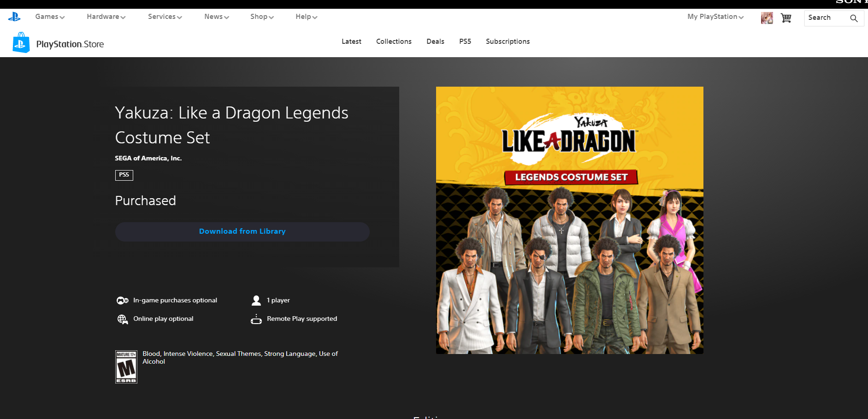Click the user profile avatar

coord(767,18)
